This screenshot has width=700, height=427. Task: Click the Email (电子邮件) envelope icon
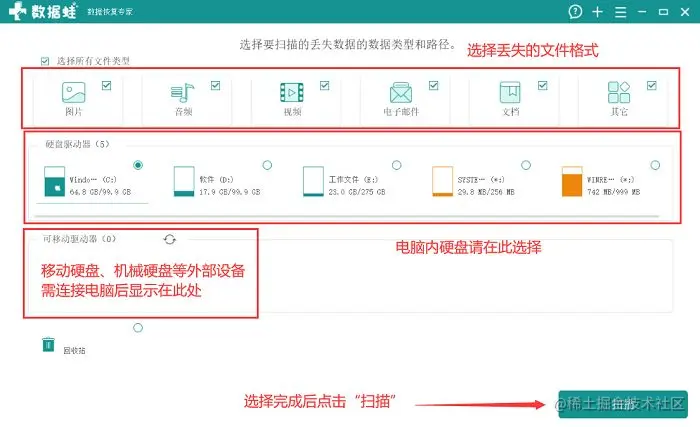(x=401, y=92)
